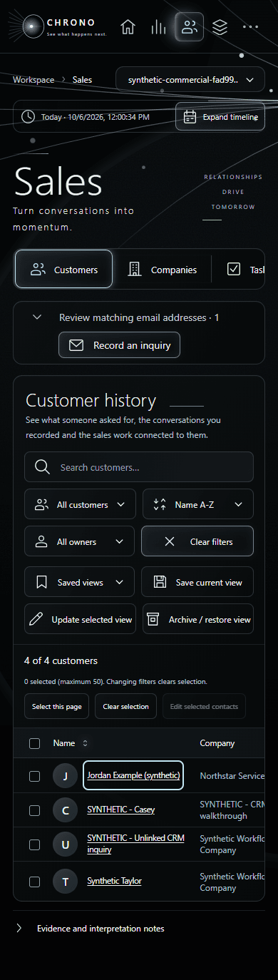Collapse the Review matching email addresses section
Screen dimensions: 278x980
point(37,317)
